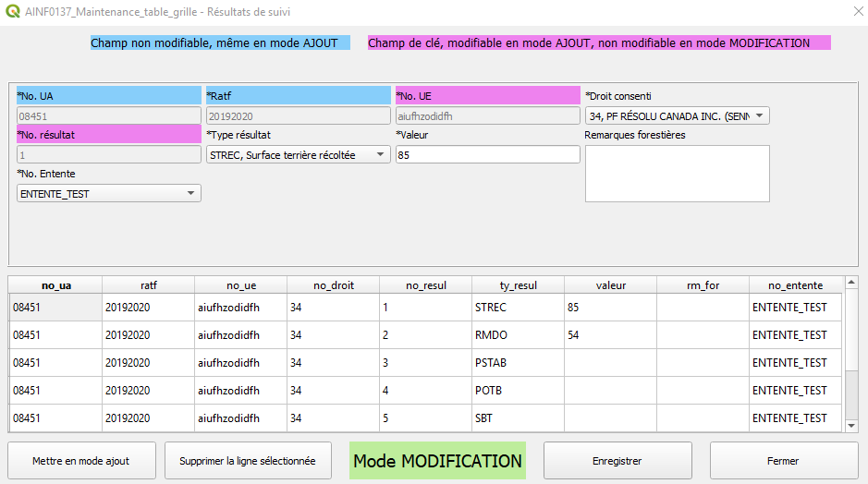Sort by the no_ua column header
This screenshot has height=484, width=868.
click(55, 285)
